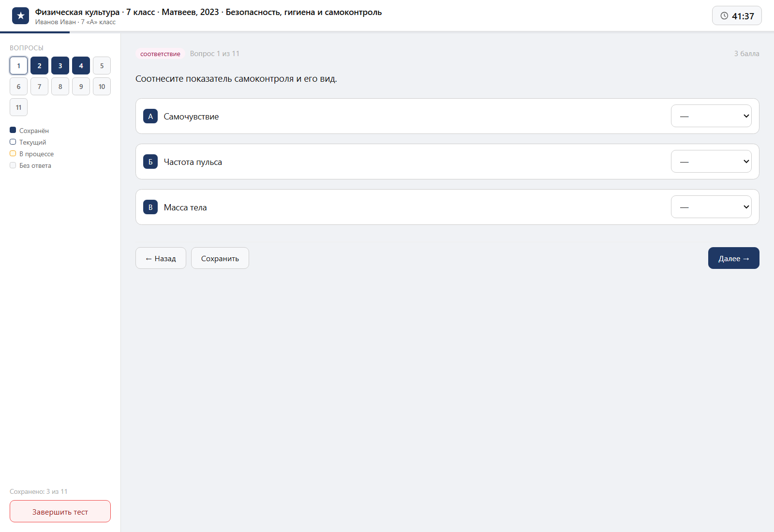This screenshot has height=532, width=774.
Task: Expand the Частота пульса answer dropdown
Action: 711,162
